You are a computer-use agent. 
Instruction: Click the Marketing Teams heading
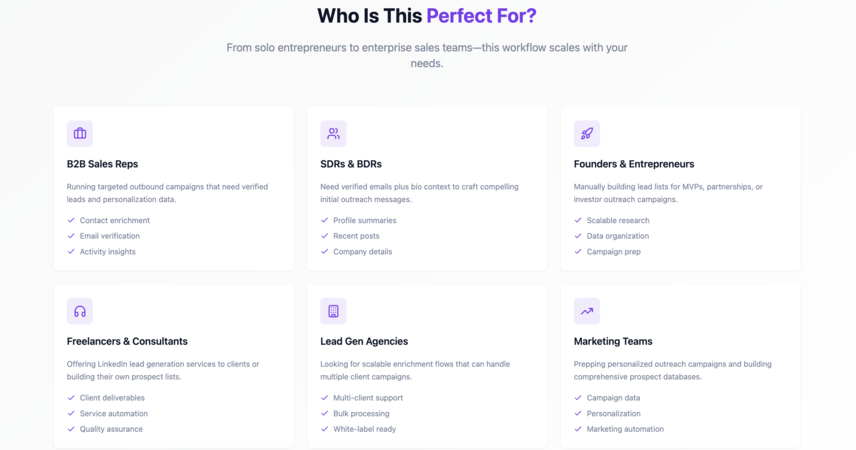[613, 341]
